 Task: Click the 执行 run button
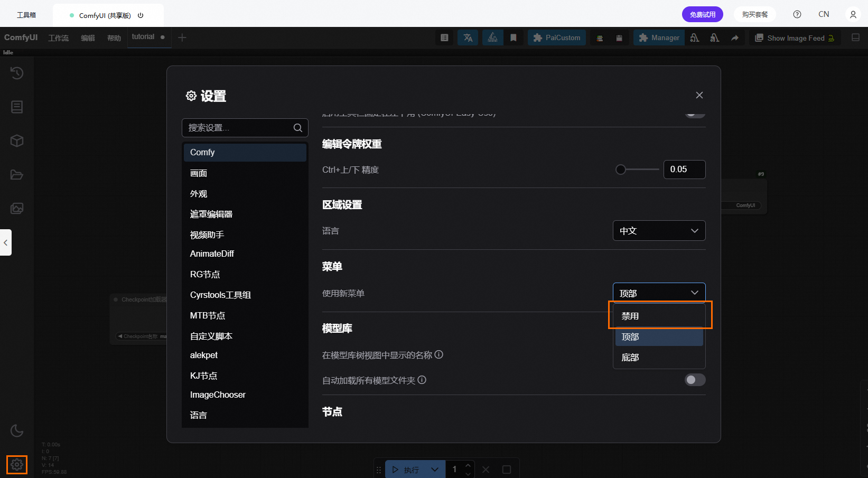pyautogui.click(x=406, y=470)
